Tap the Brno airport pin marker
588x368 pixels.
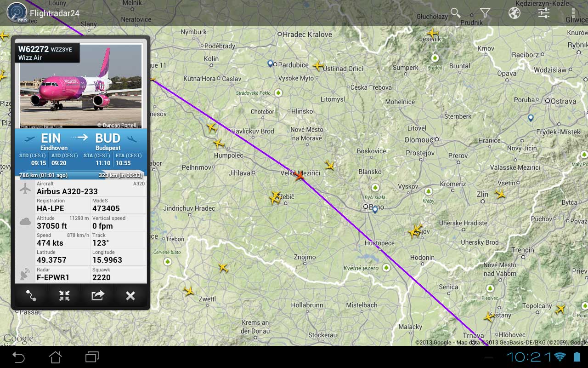coord(375,210)
